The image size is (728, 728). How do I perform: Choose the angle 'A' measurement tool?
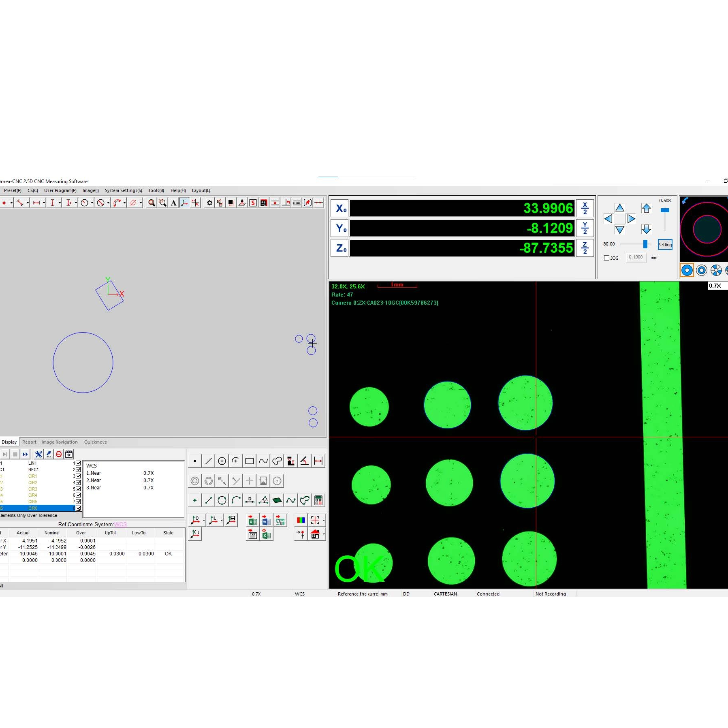tap(263, 501)
